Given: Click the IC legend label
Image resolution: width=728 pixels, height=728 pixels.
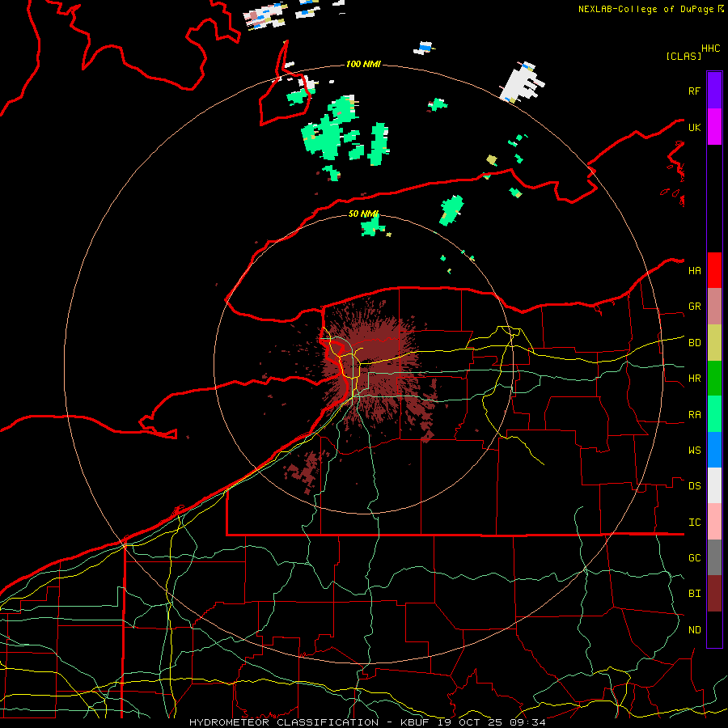Looking at the screenshot, I should 694,523.
